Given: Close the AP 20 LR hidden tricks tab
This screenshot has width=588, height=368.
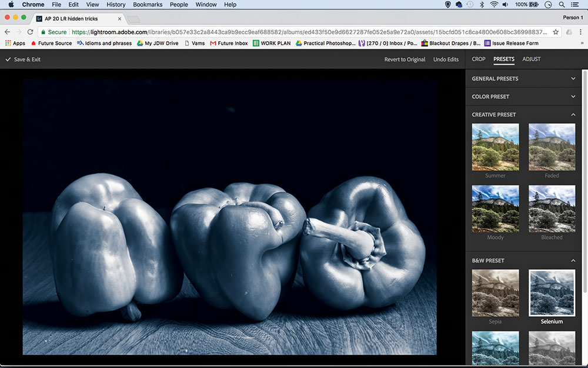Looking at the screenshot, I should pos(119,18).
